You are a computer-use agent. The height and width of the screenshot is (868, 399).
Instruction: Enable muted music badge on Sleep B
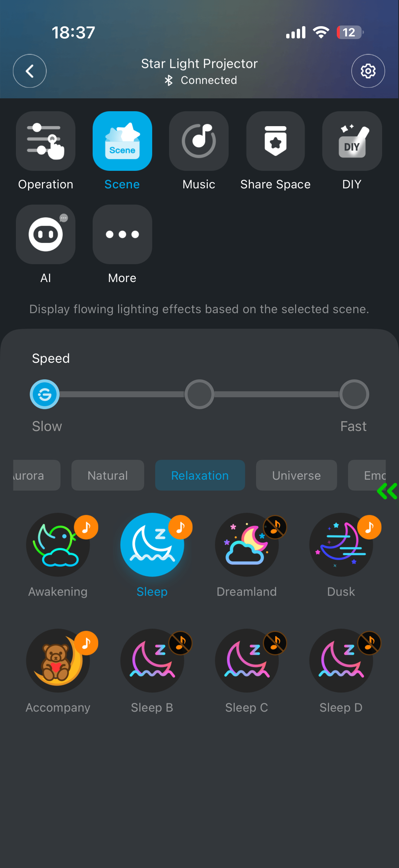pos(180,643)
